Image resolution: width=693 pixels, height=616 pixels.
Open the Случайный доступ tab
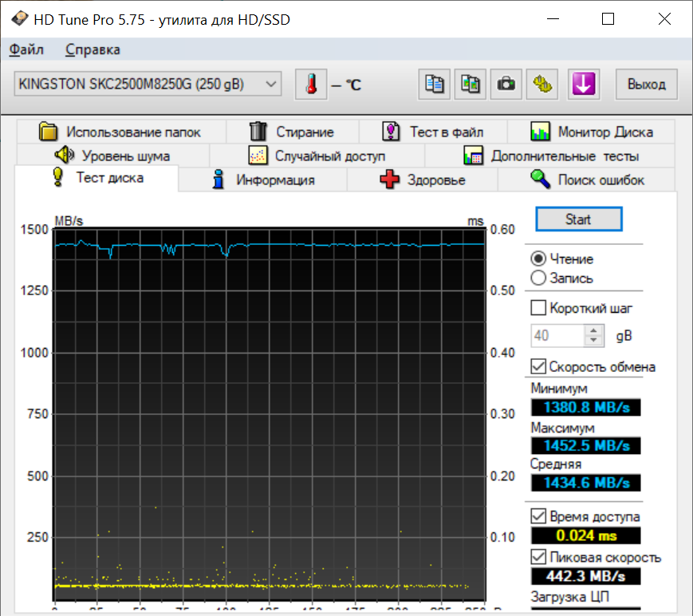(317, 156)
